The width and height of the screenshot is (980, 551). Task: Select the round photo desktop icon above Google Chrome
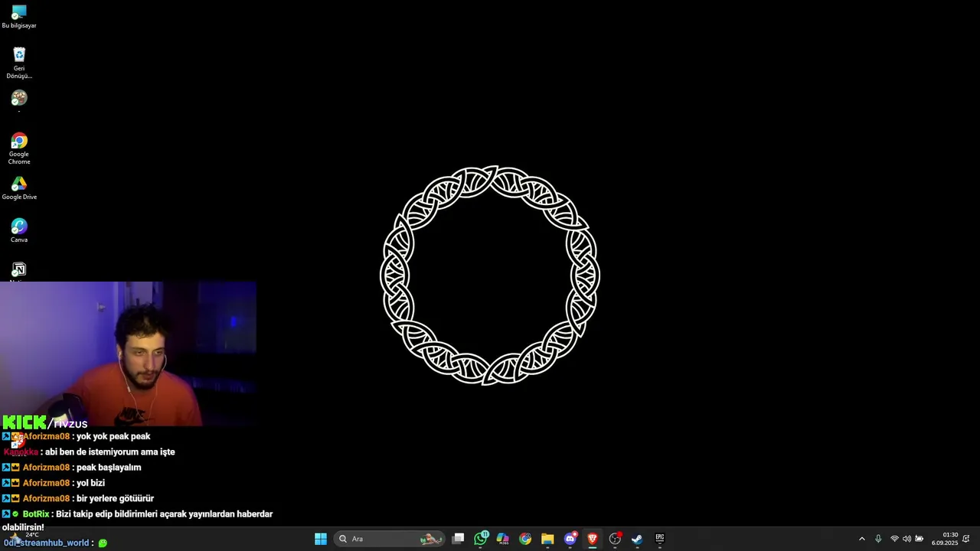19,99
